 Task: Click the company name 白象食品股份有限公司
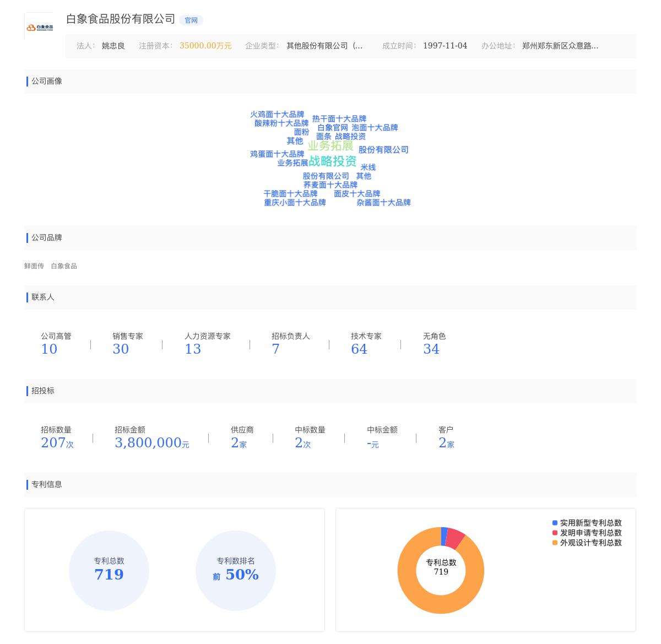pos(121,19)
